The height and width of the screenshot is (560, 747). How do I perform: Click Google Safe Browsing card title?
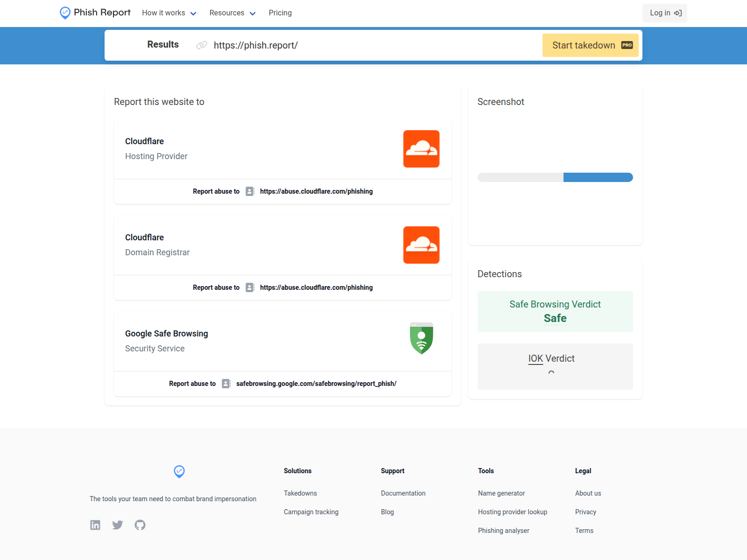coord(167,334)
